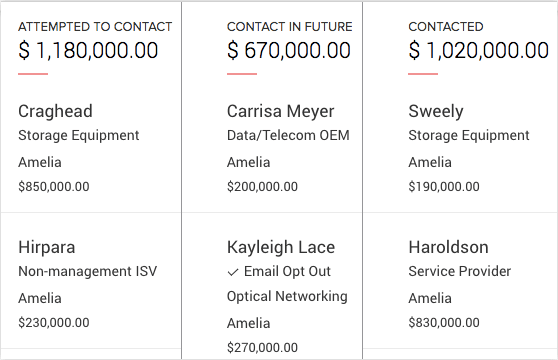Open the Carrisa Meyer lead
The height and width of the screenshot is (360, 558).
coord(280,111)
